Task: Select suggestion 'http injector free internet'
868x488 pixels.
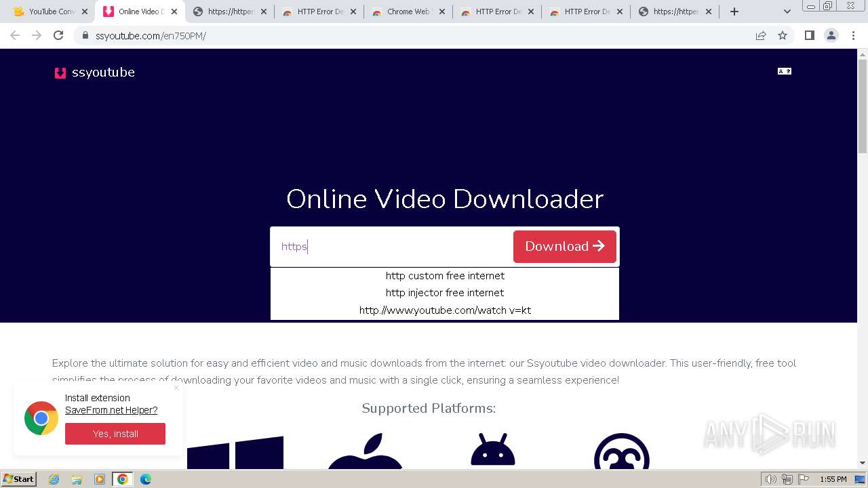Action: tap(445, 293)
